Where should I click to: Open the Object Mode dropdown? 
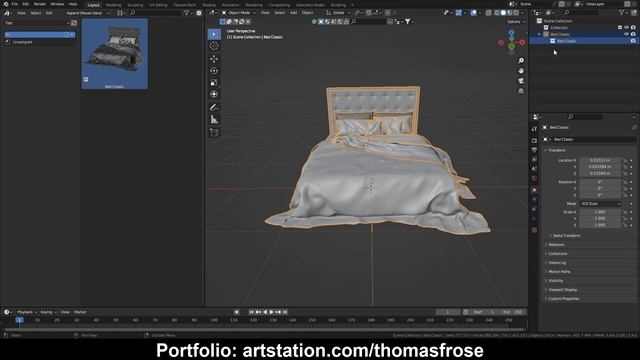239,13
